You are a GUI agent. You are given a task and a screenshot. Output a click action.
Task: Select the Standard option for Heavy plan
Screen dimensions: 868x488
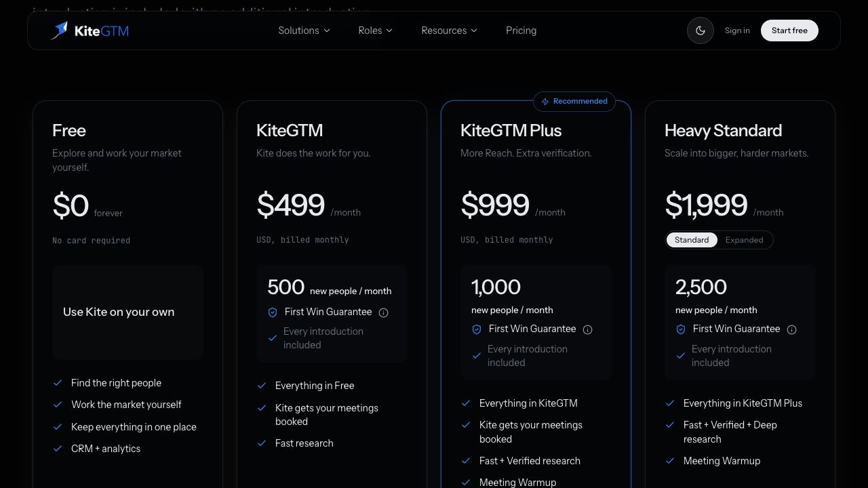(x=692, y=240)
